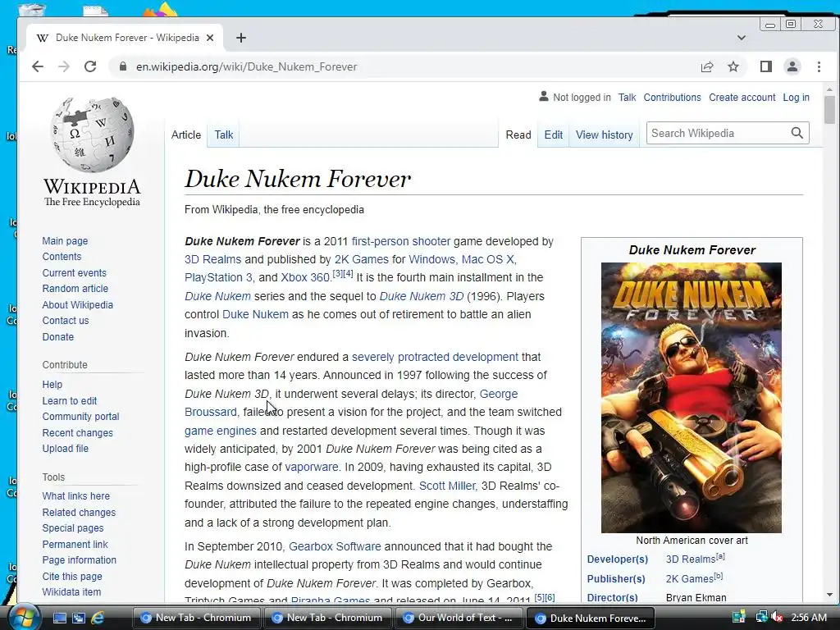Viewport: 840px width, 630px height.
Task: Click the Duke Nukem Forever cover art image
Action: [x=691, y=398]
